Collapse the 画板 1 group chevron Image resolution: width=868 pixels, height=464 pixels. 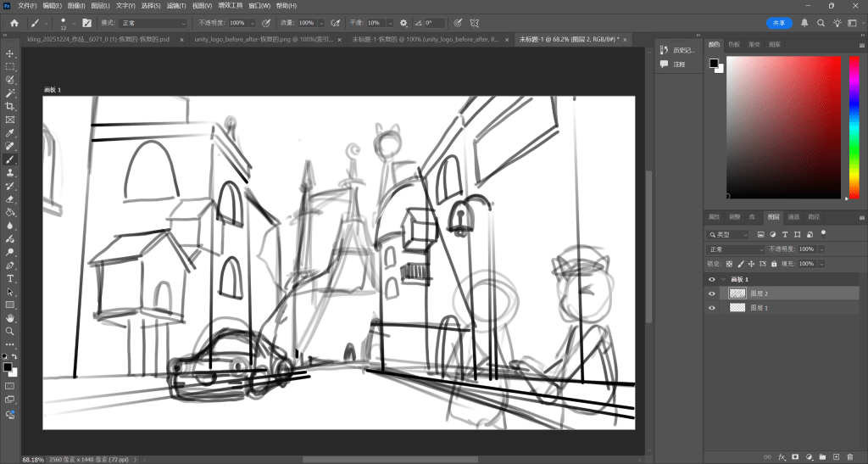pyautogui.click(x=723, y=279)
